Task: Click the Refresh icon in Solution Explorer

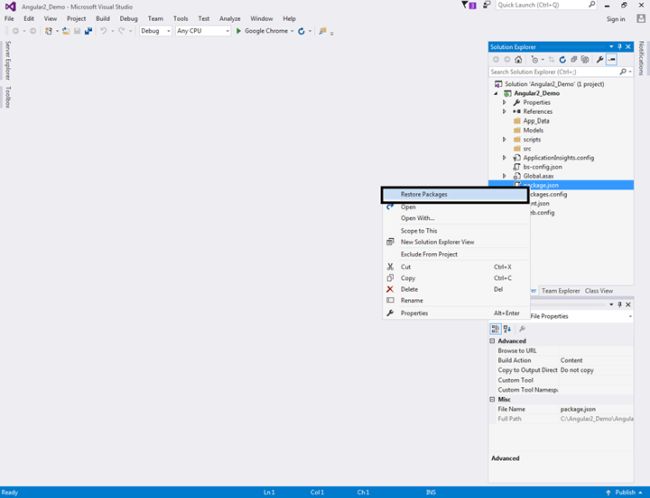Action: coord(563,60)
